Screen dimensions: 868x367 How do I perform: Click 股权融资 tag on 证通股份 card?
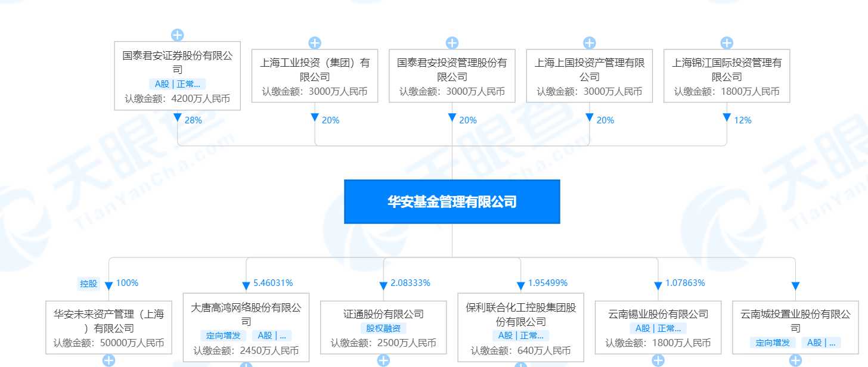tap(383, 328)
